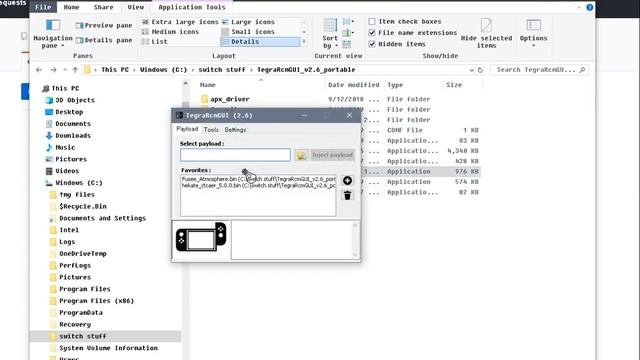640x360 pixels.
Task: Toggle Hidden items checkbox
Action: point(372,44)
